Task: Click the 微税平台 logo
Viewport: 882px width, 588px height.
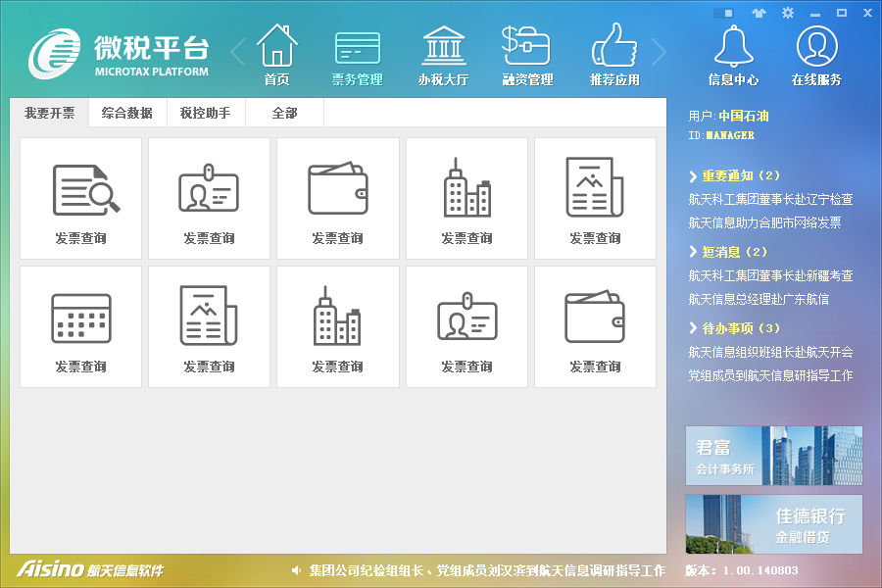Action: pos(119,54)
